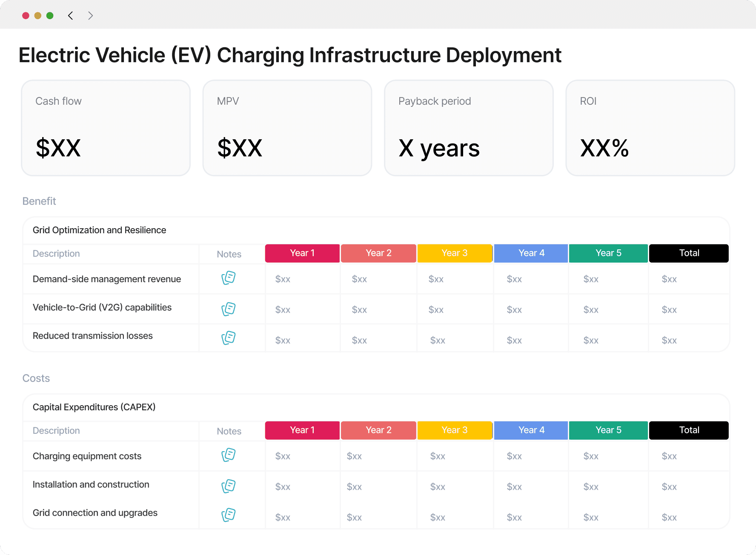Screen dimensions: 756x555
Task: Click Year 2 value for Reduced transmission losses
Action: tap(359, 340)
